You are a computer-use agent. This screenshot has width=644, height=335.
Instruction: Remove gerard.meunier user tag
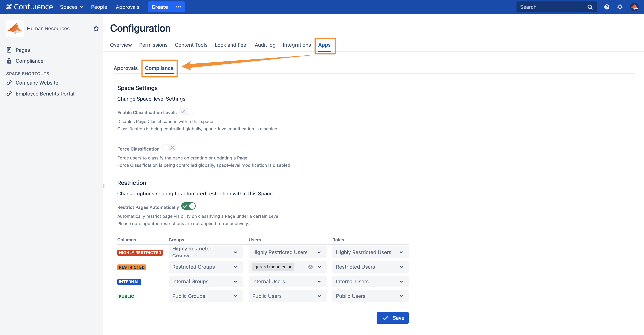point(290,267)
